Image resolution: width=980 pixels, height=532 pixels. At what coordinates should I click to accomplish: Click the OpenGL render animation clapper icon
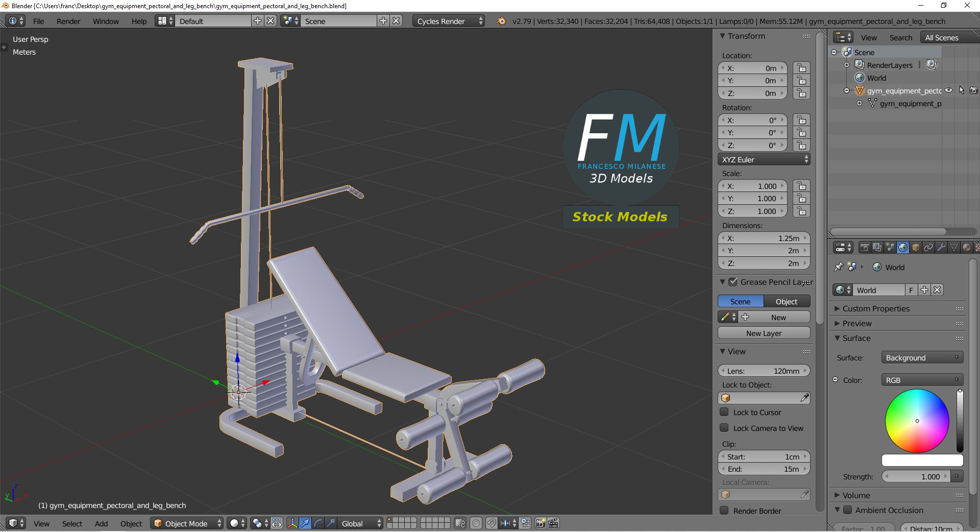point(553,523)
